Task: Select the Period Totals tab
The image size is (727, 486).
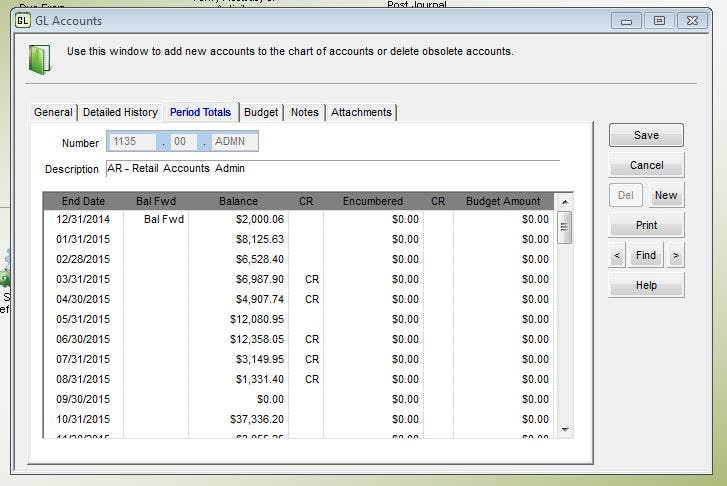Action: [200, 112]
